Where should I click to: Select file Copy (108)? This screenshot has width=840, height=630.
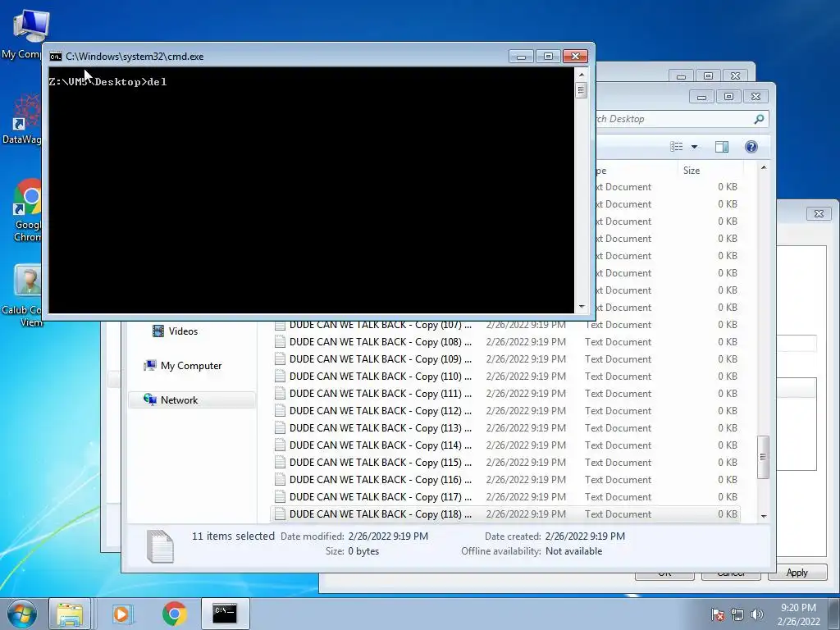click(x=505, y=342)
